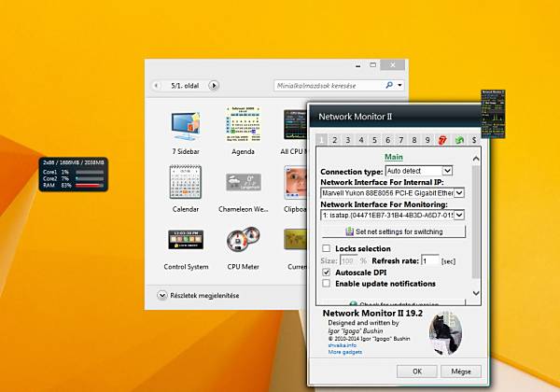Open the Connection type dropdown
560x392 pixels.
pyautogui.click(x=419, y=171)
